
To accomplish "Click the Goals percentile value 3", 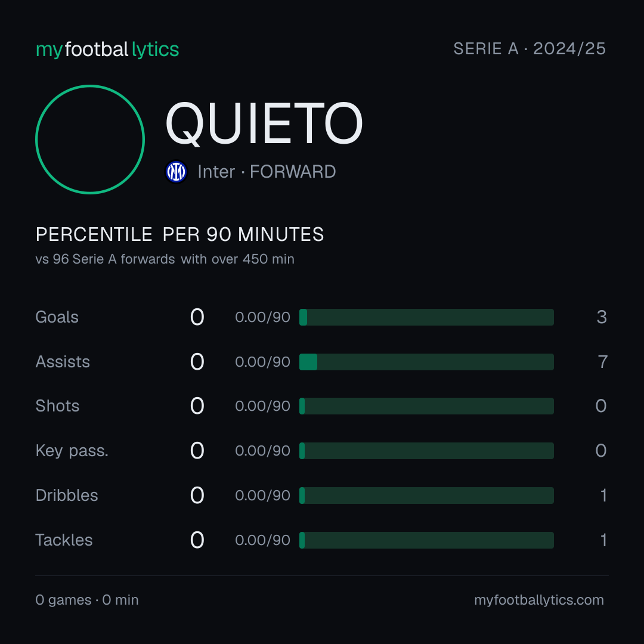I will 602,317.
